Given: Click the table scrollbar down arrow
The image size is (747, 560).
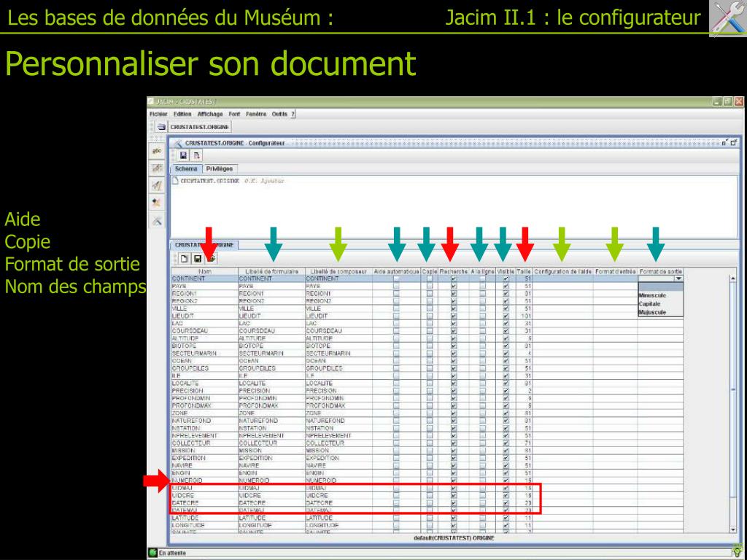Looking at the screenshot, I should pos(733,529).
